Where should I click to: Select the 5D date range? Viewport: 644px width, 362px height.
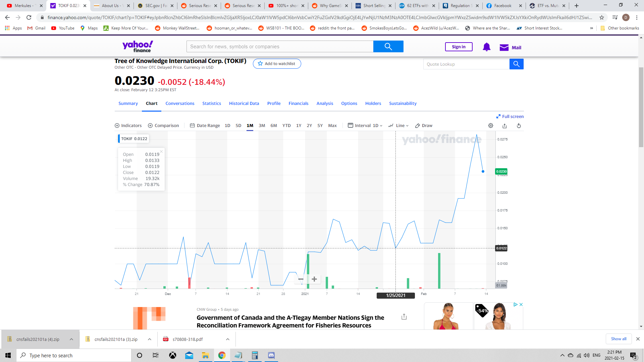(238, 126)
